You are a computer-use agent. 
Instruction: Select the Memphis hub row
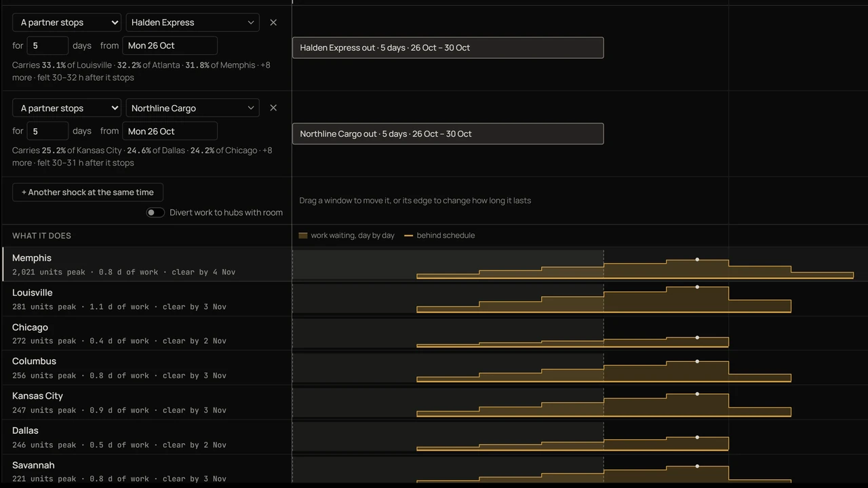coord(434,264)
